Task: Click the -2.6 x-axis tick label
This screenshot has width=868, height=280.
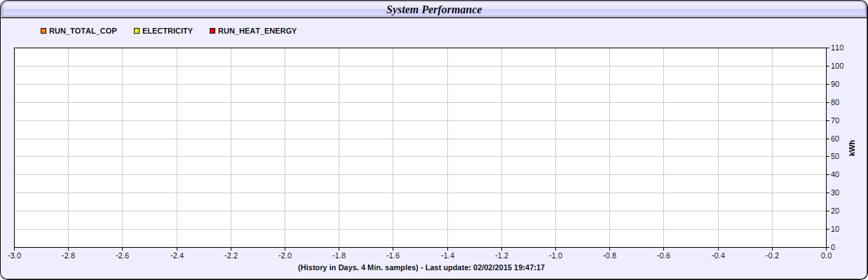Action: [x=123, y=255]
